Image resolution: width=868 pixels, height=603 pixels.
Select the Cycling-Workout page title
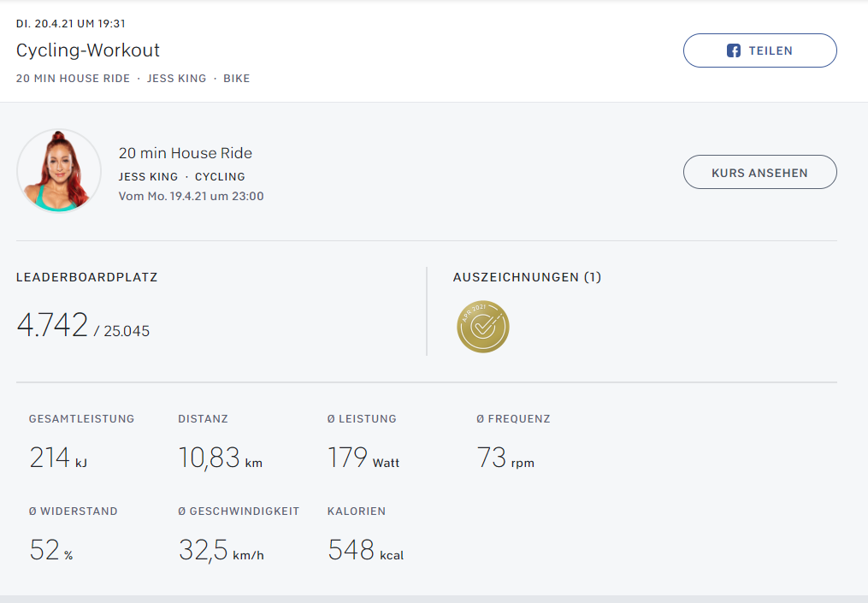tap(88, 50)
